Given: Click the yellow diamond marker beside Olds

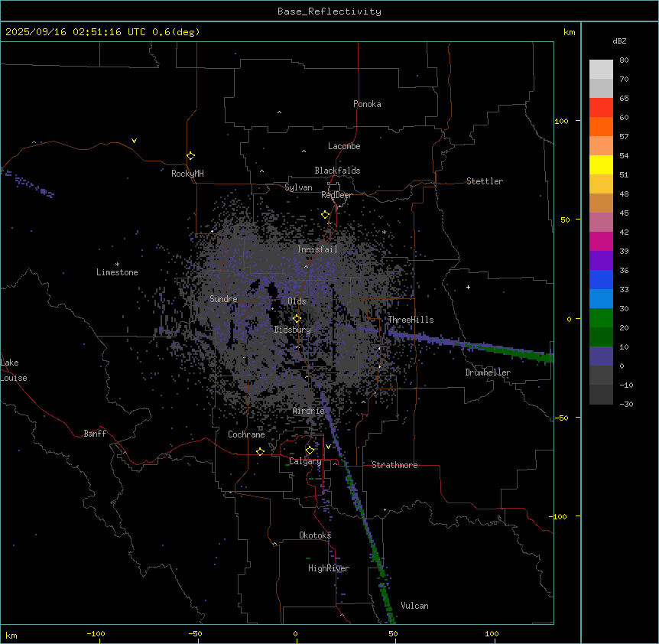Looking at the screenshot, I should (x=297, y=319).
